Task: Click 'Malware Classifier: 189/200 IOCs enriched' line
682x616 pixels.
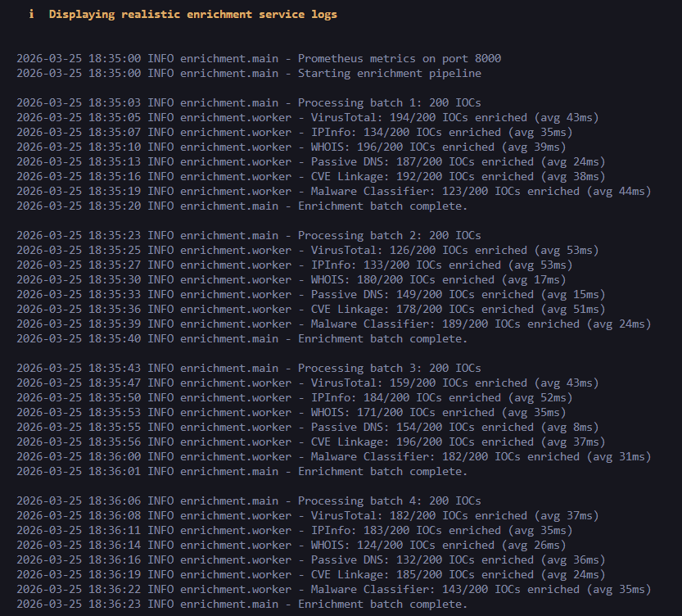Action: point(333,324)
